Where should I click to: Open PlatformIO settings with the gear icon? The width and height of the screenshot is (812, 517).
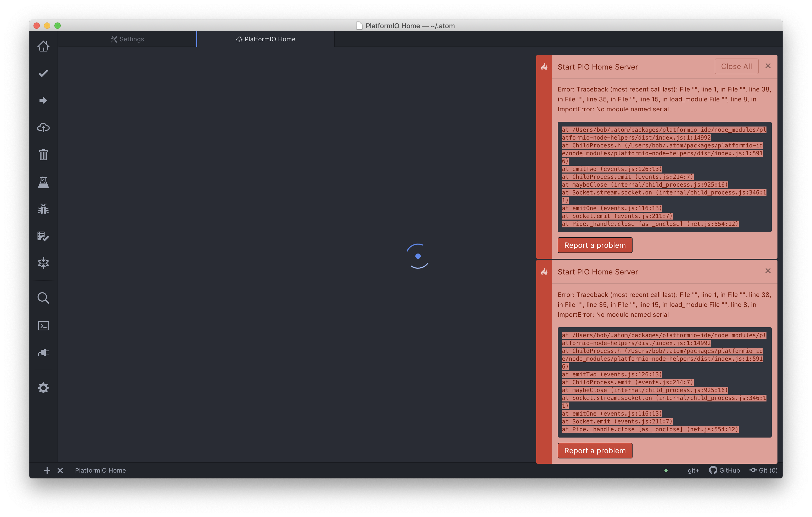click(x=43, y=388)
